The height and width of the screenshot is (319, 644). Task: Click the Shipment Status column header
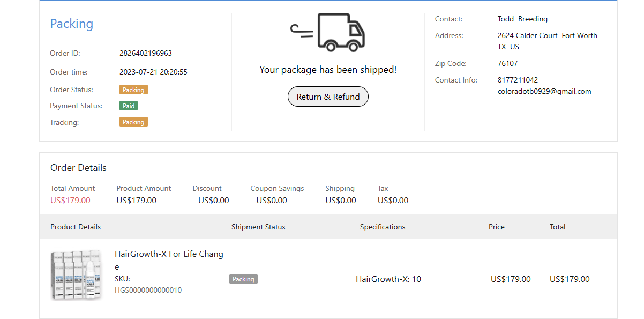pos(258,227)
